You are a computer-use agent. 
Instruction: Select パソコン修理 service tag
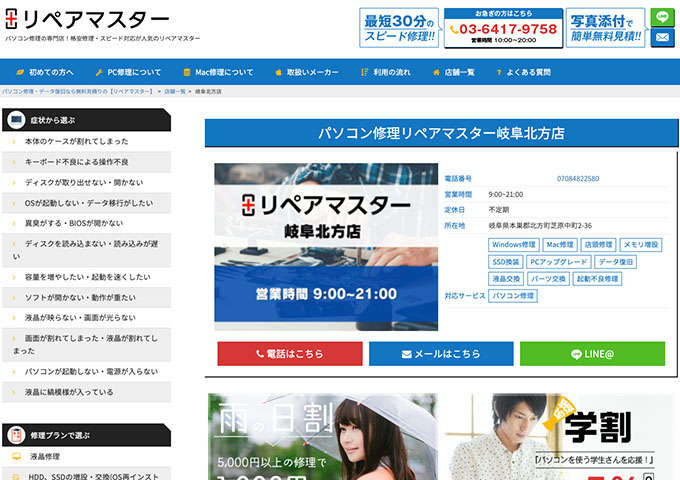point(513,296)
